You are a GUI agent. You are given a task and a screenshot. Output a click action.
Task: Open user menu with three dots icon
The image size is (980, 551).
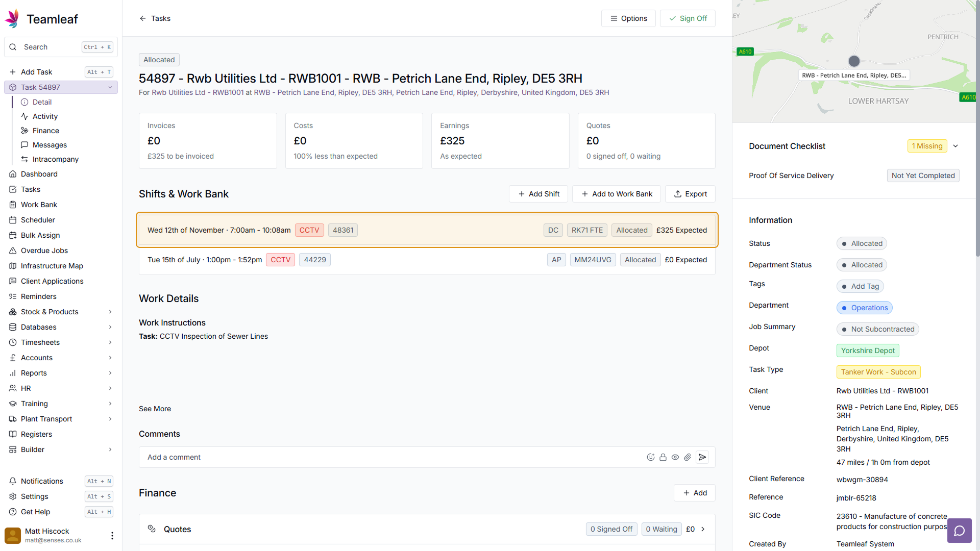[112, 535]
